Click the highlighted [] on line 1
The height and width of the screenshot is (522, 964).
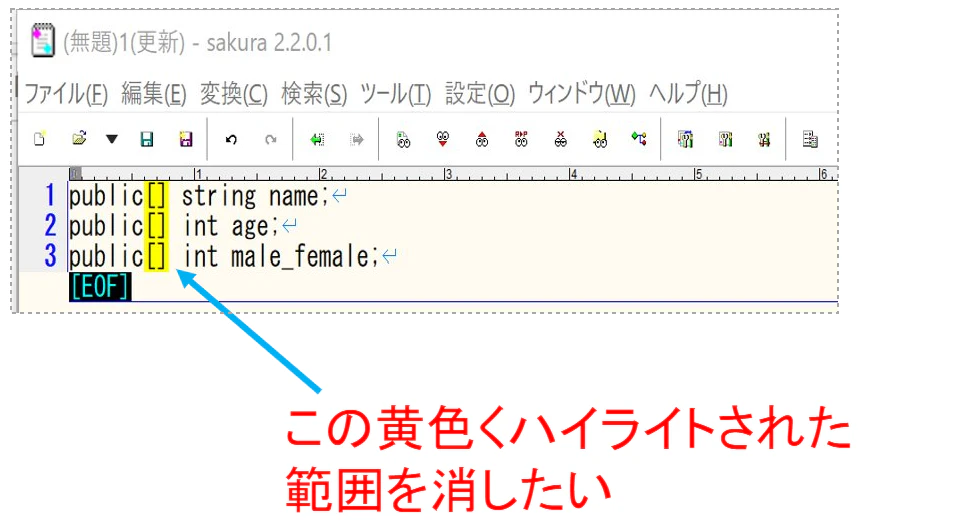click(156, 197)
